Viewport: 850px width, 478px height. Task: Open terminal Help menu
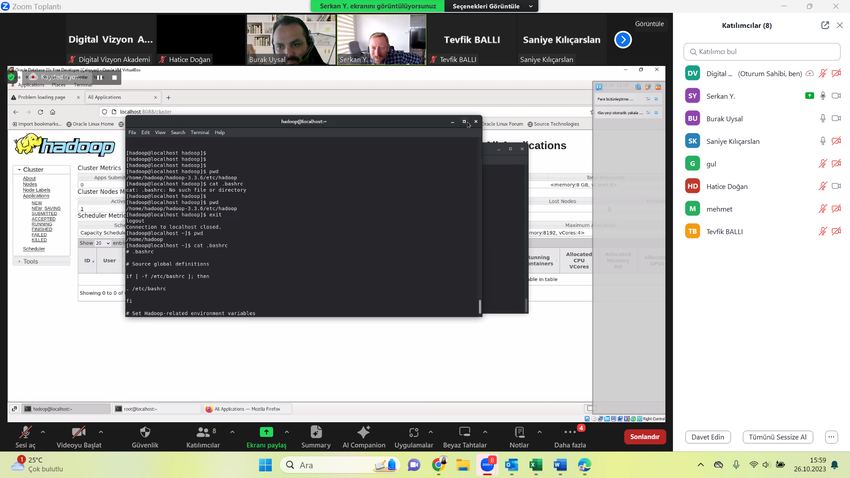(220, 132)
